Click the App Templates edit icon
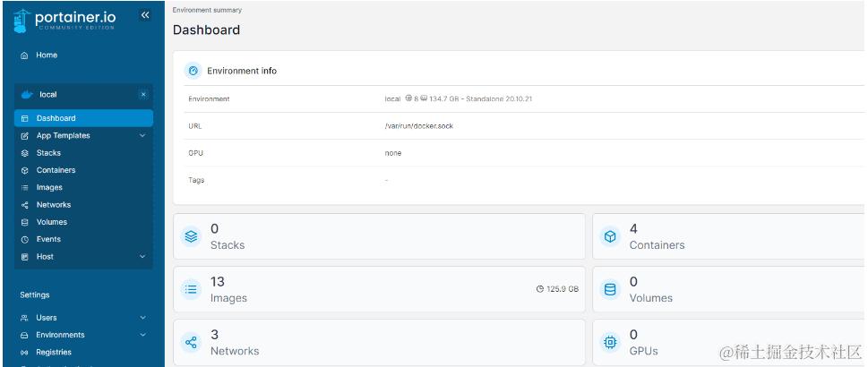 pyautogui.click(x=24, y=136)
